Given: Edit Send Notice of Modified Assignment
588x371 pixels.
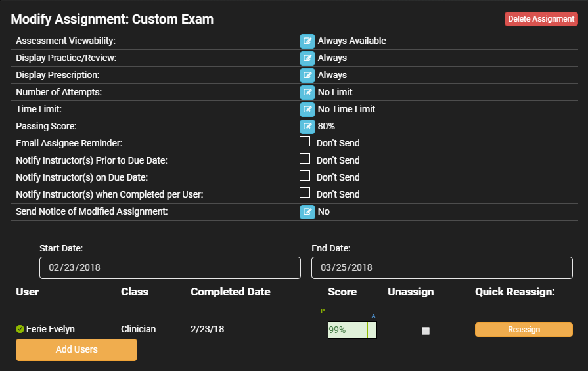Looking at the screenshot, I should (307, 212).
